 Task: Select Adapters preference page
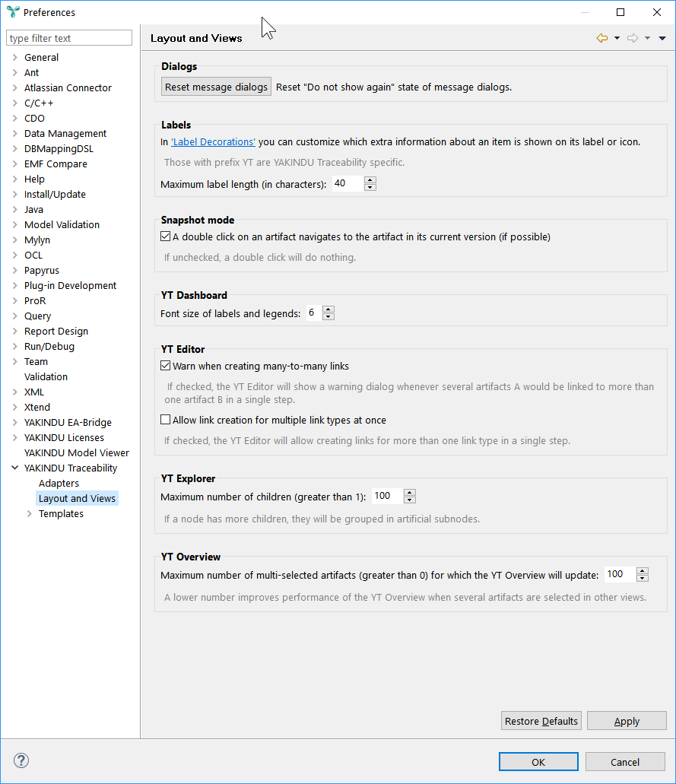pos(59,483)
